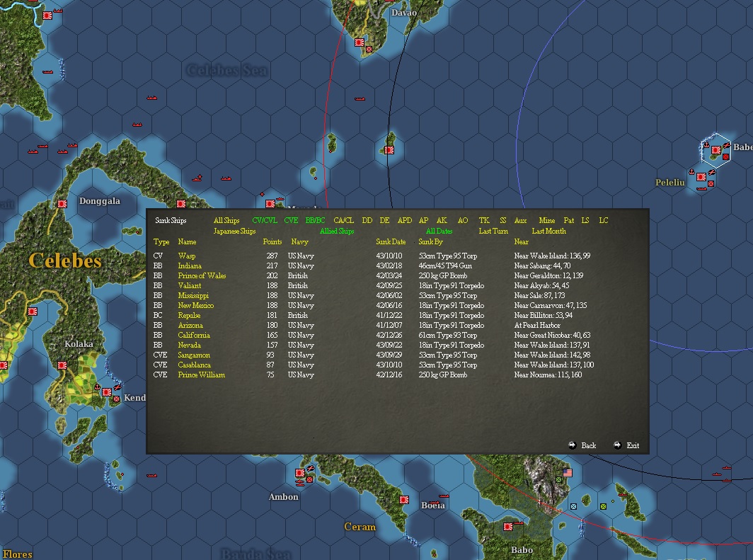The image size is (753, 560).
Task: Click the Exit button
Action: pyautogui.click(x=632, y=445)
